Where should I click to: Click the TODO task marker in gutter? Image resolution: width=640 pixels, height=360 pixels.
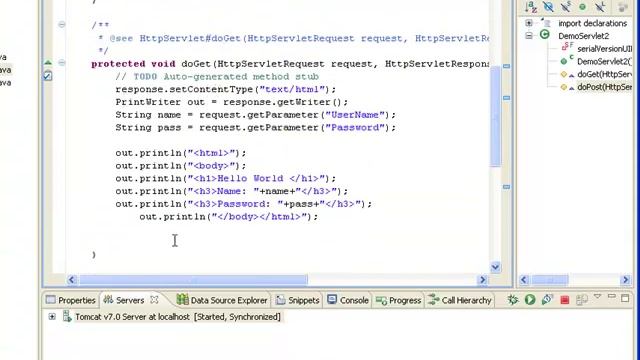pyautogui.click(x=48, y=76)
